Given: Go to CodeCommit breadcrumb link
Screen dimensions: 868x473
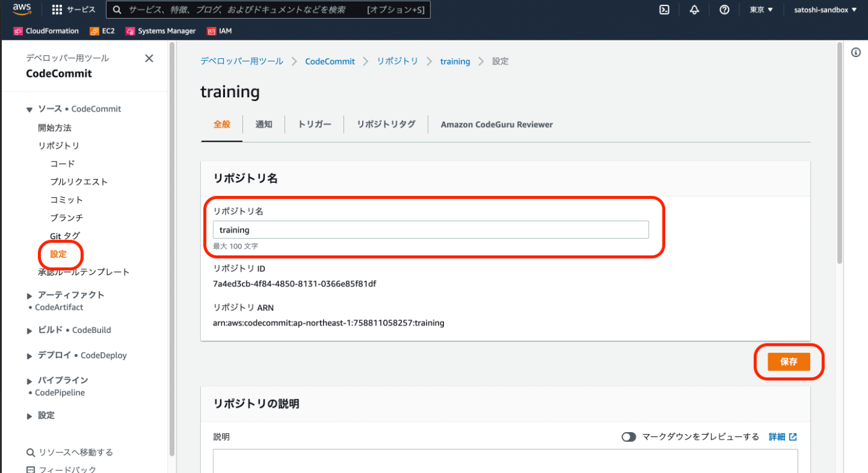Looking at the screenshot, I should coord(330,61).
